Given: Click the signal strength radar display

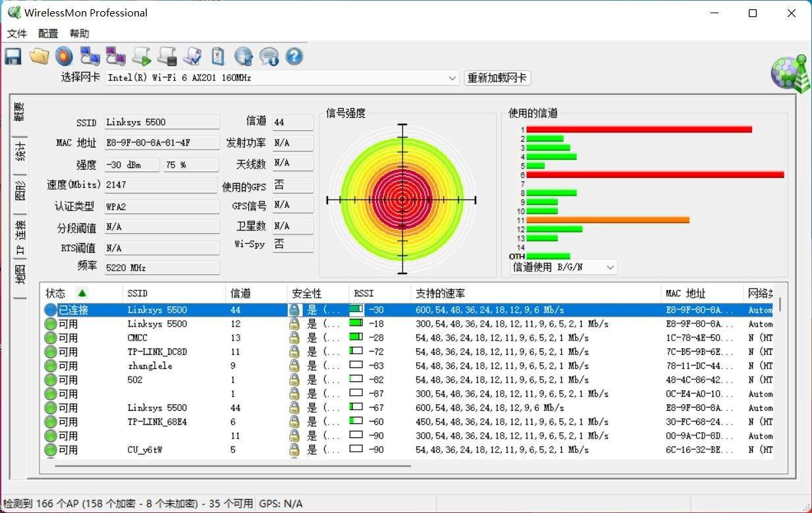Looking at the screenshot, I should (401, 199).
